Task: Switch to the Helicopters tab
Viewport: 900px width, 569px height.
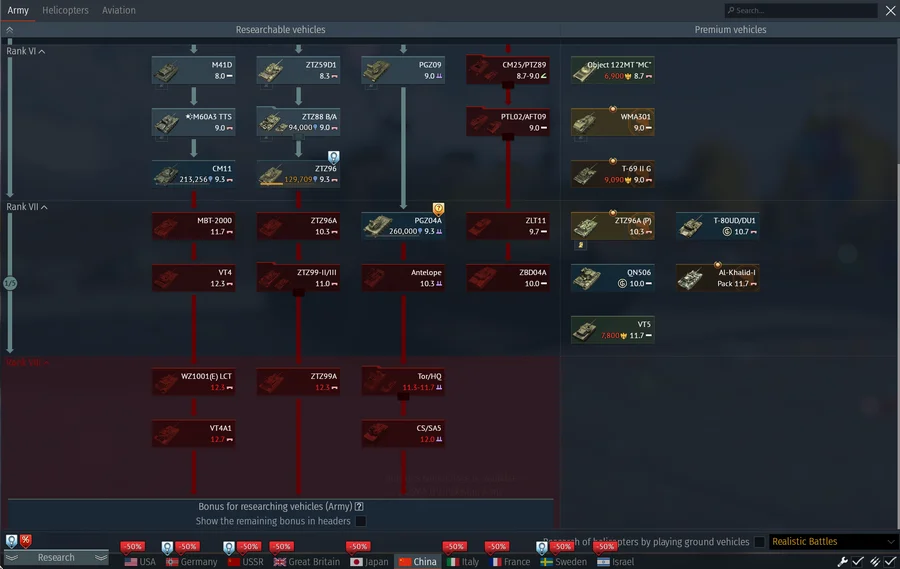Action: pos(65,10)
